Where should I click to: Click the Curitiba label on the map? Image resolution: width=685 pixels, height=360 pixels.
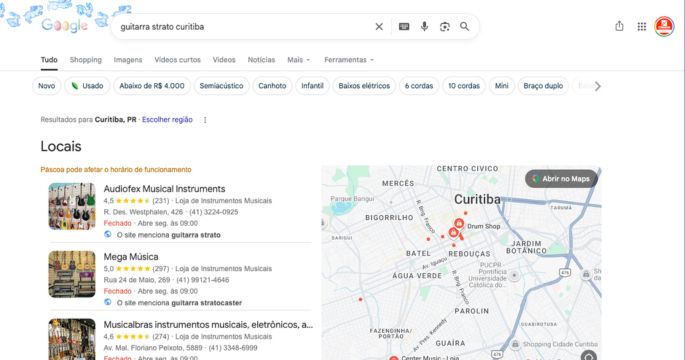[x=477, y=200]
